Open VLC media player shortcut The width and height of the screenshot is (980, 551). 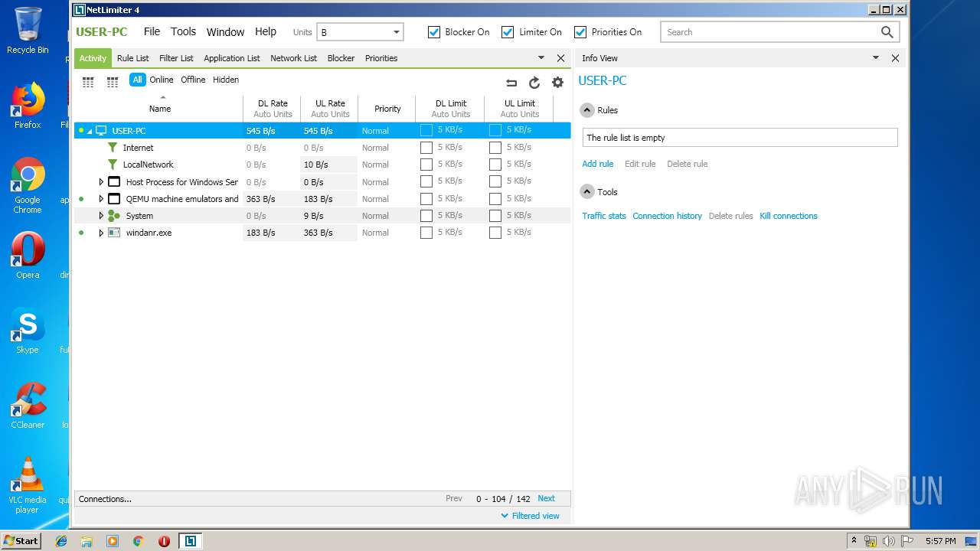[x=28, y=485]
